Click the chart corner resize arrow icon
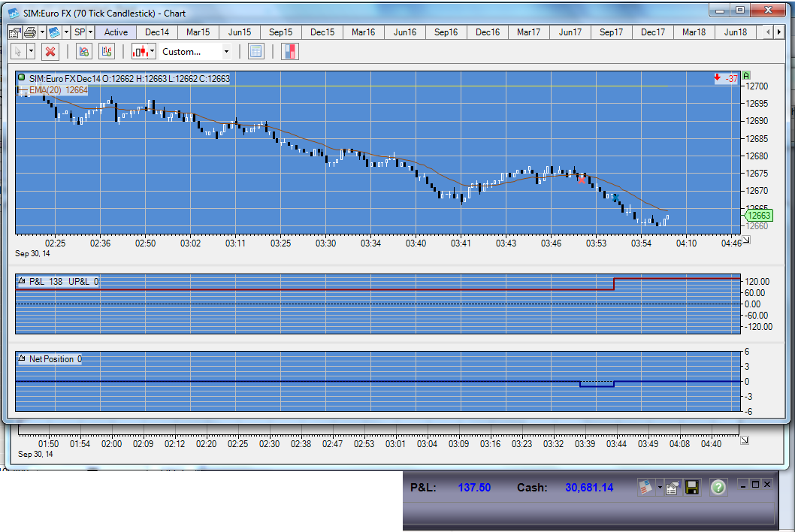Viewport: 795px width, 532px height. (x=746, y=240)
